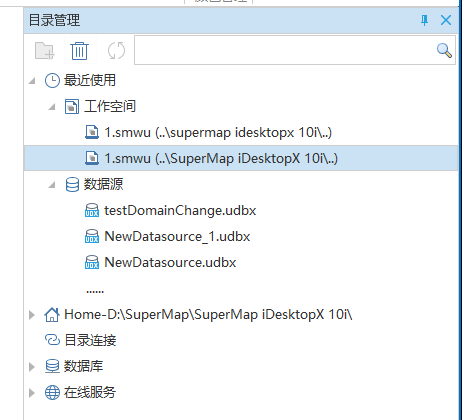The width and height of the screenshot is (462, 420).
Task: Select the 目录连接 link icon item
Action: (52, 340)
